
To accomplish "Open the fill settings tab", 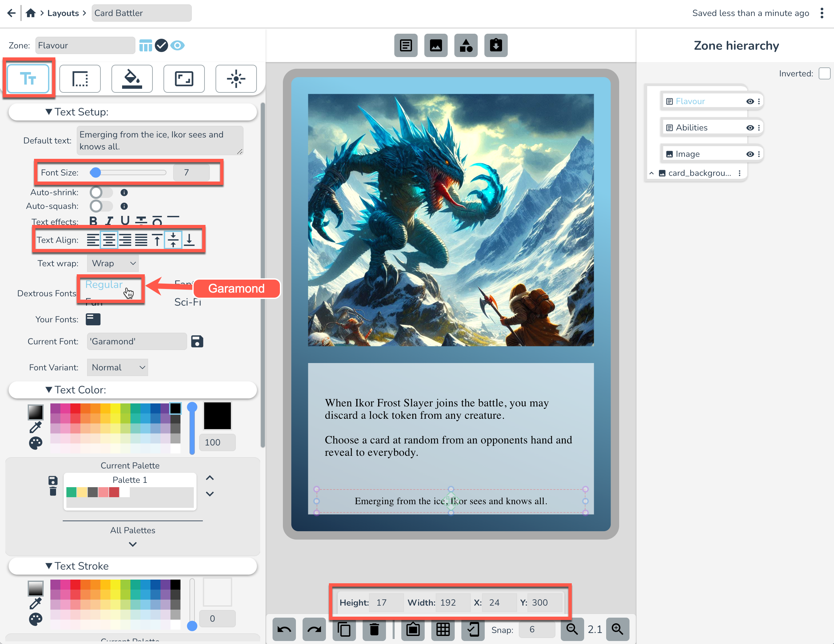I will [132, 79].
